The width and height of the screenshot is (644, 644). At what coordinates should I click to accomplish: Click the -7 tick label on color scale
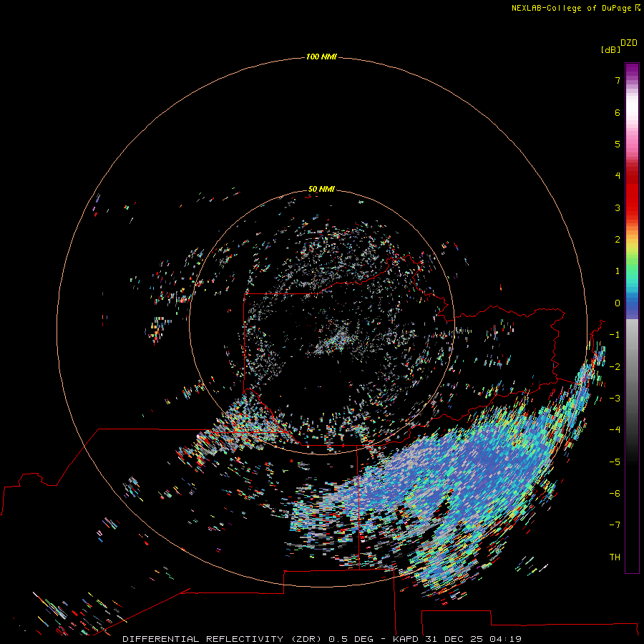point(615,525)
